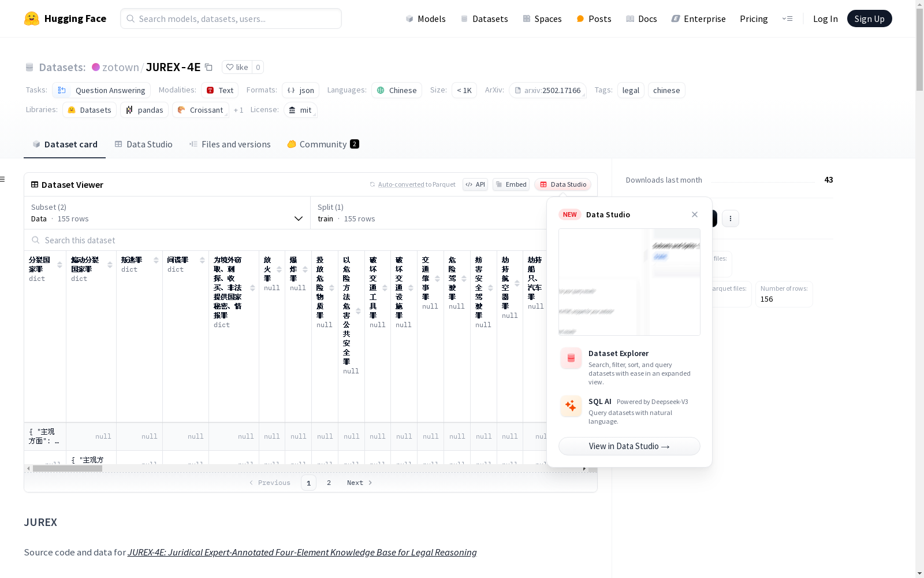The height and width of the screenshot is (578, 924).
Task: Click the API button in viewer
Action: (x=475, y=184)
